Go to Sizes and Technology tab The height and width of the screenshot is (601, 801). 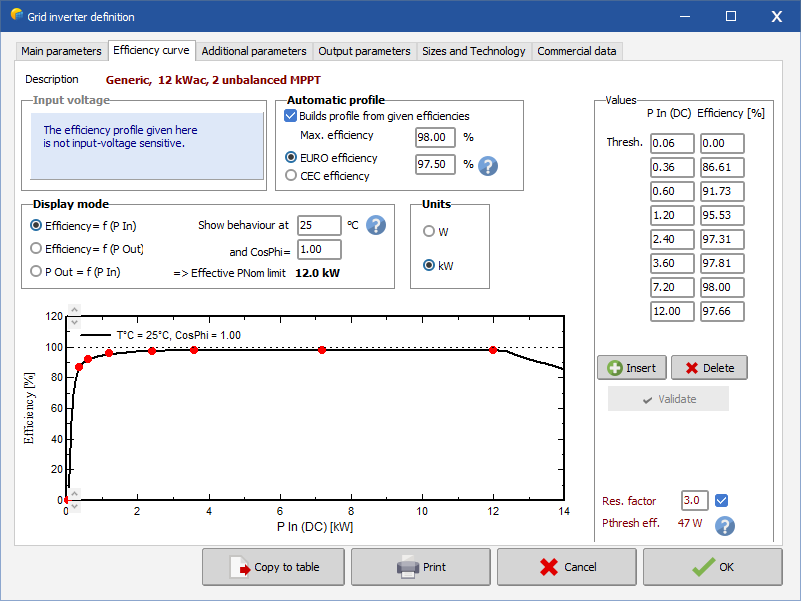[x=474, y=51]
